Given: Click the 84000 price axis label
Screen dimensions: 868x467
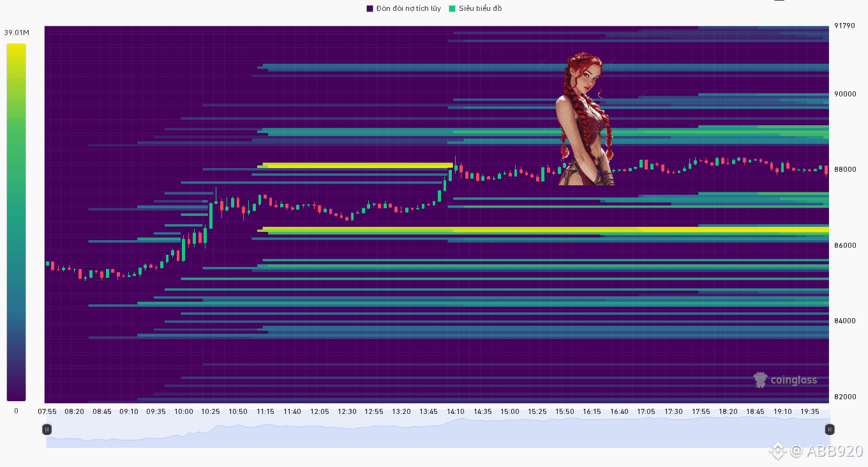Looking at the screenshot, I should coord(844,321).
